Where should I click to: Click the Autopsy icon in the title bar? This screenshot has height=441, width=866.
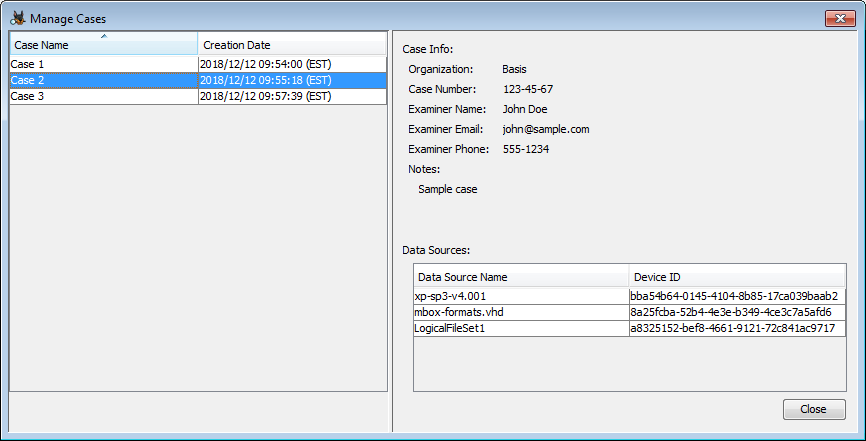click(17, 18)
